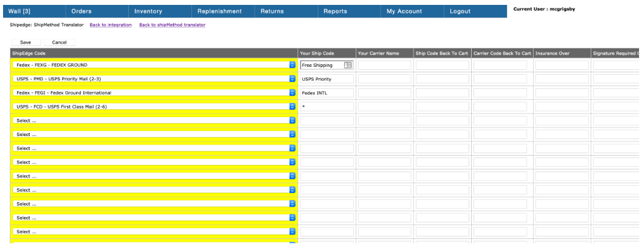The height and width of the screenshot is (250, 644).
Task: Click Logout in the navigation bar
Action: click(475, 12)
